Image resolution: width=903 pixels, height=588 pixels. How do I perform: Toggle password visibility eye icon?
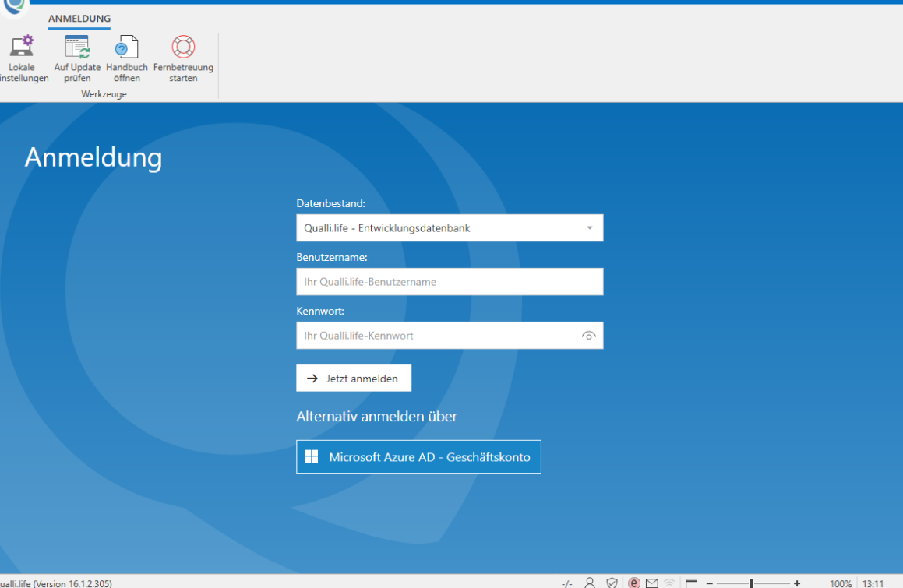click(588, 336)
